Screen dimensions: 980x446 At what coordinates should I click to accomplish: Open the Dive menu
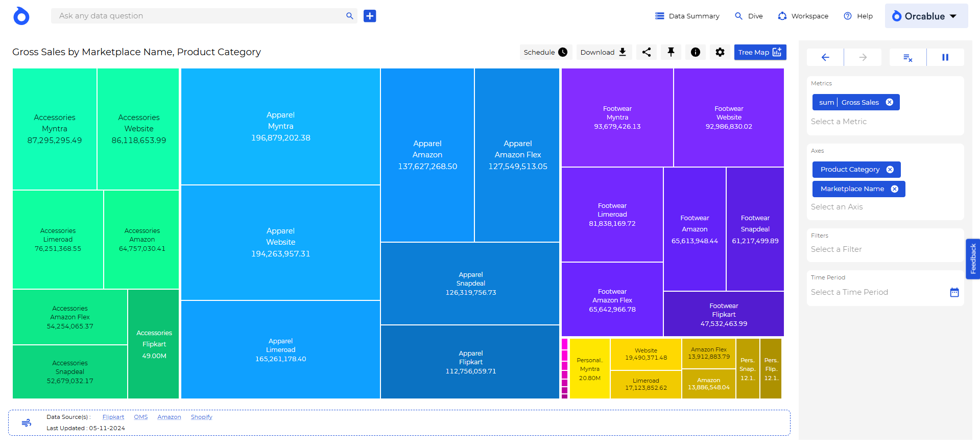pyautogui.click(x=749, y=16)
